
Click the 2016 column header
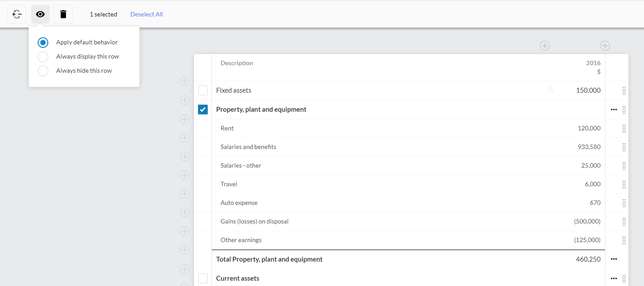click(593, 63)
